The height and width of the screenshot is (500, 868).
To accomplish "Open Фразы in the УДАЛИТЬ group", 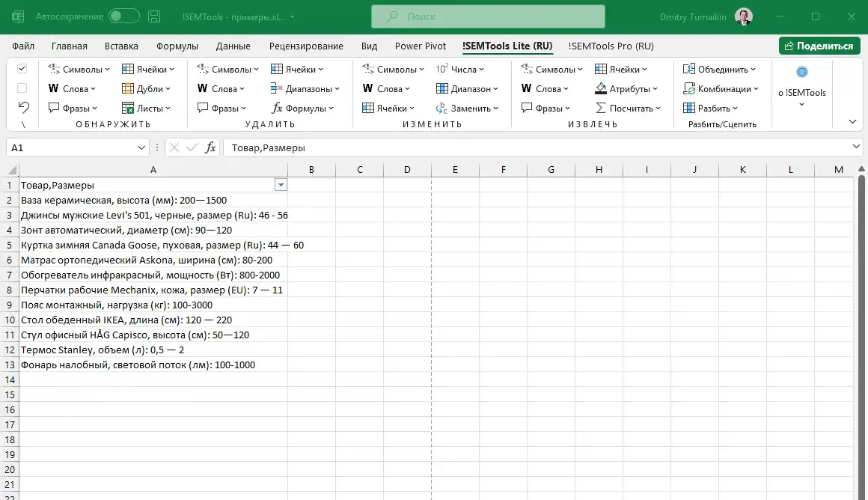I will click(221, 108).
